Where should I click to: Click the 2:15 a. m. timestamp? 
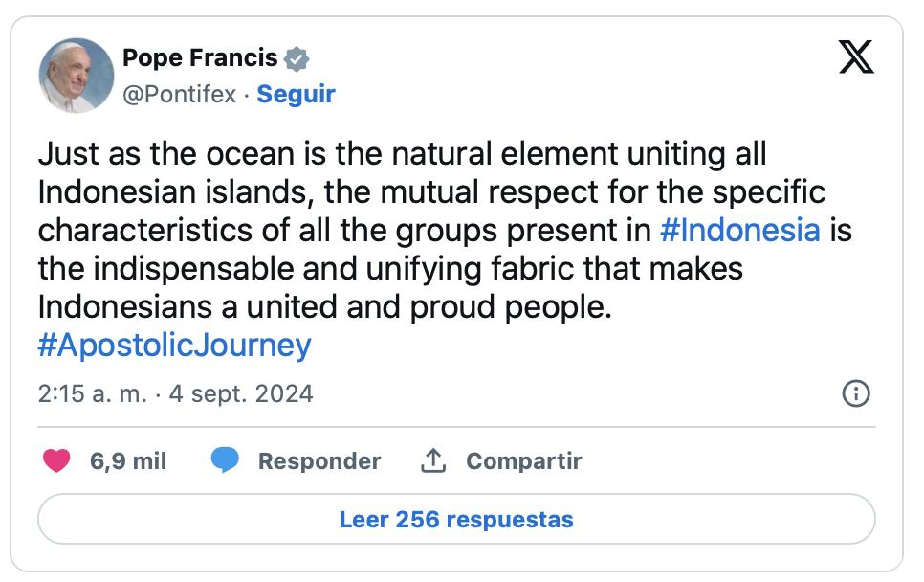(93, 393)
